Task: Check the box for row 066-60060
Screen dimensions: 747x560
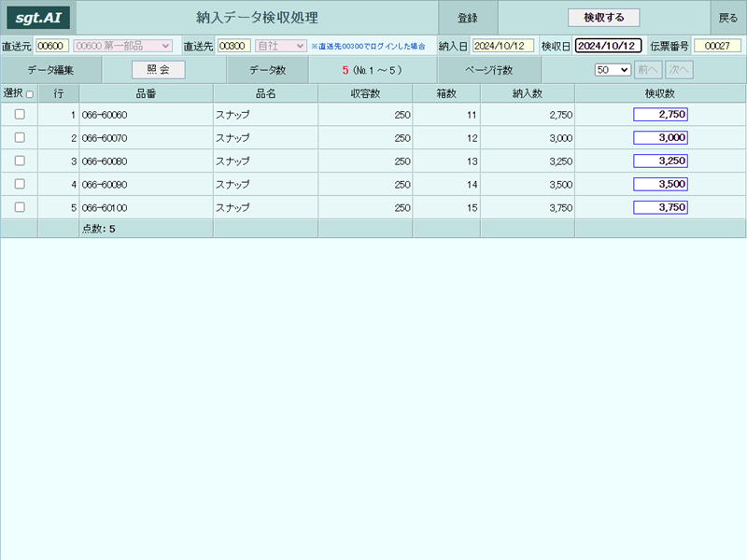Action: point(20,114)
